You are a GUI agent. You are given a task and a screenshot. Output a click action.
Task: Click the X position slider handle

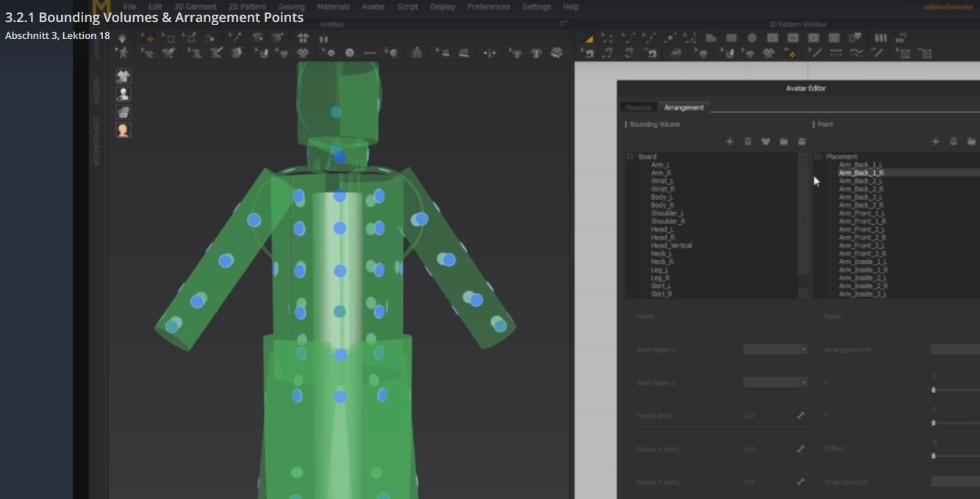[x=934, y=390]
